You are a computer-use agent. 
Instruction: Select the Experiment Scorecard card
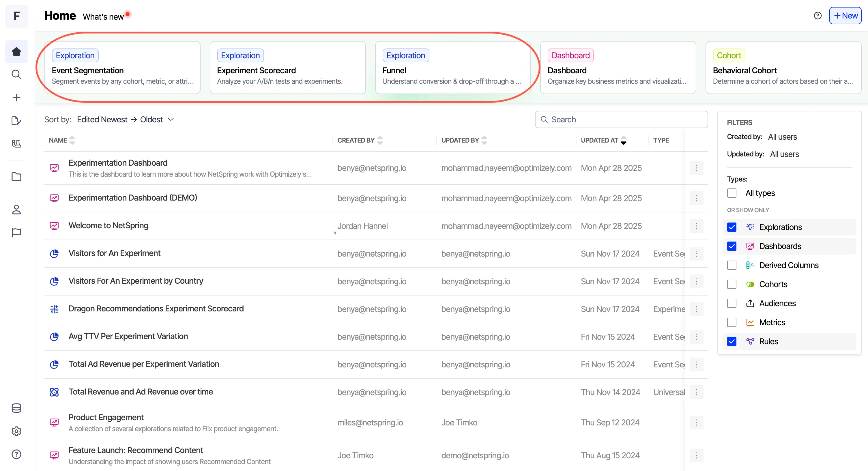pyautogui.click(x=288, y=67)
